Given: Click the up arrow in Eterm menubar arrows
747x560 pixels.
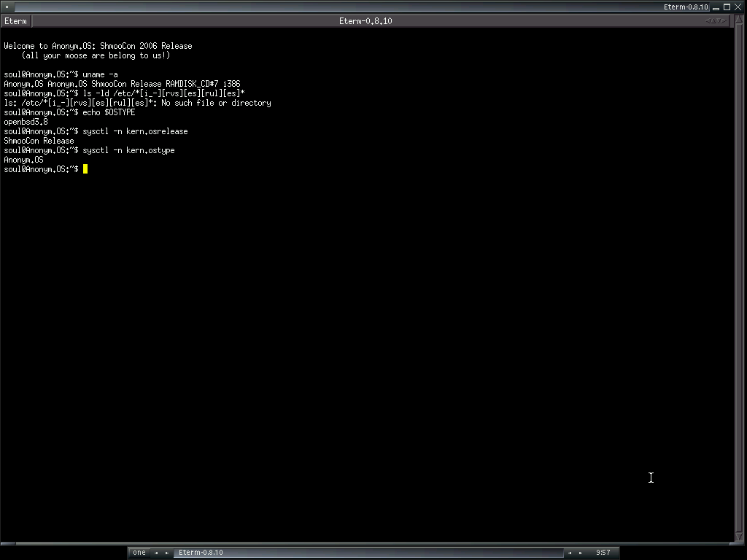Looking at the screenshot, I should 713,21.
